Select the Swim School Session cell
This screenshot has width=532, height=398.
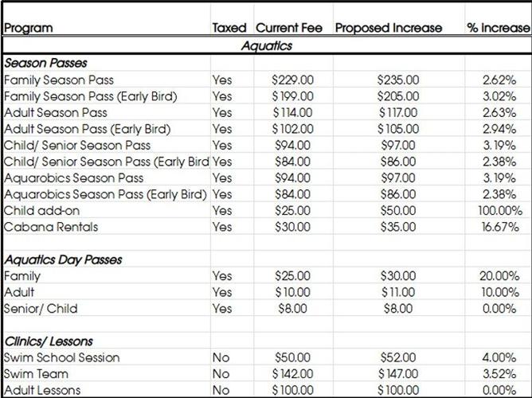coord(62,357)
